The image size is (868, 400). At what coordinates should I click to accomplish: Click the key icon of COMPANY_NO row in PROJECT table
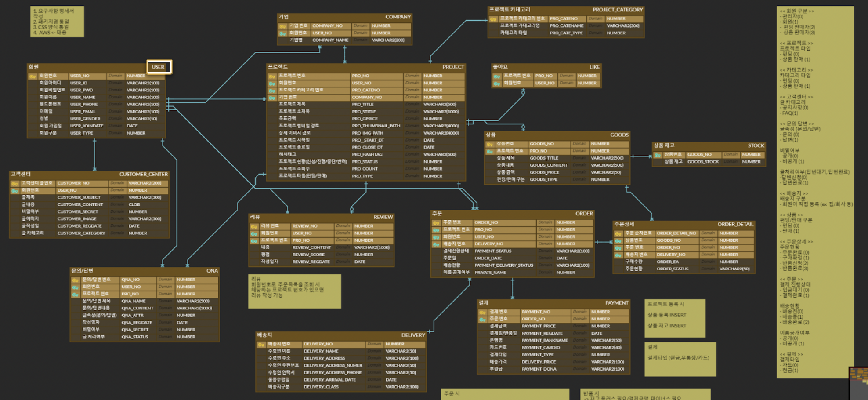coord(272,98)
